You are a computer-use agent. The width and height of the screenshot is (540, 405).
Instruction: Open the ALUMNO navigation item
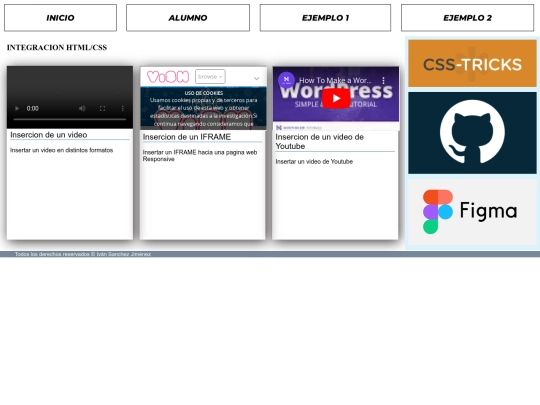coord(188,18)
